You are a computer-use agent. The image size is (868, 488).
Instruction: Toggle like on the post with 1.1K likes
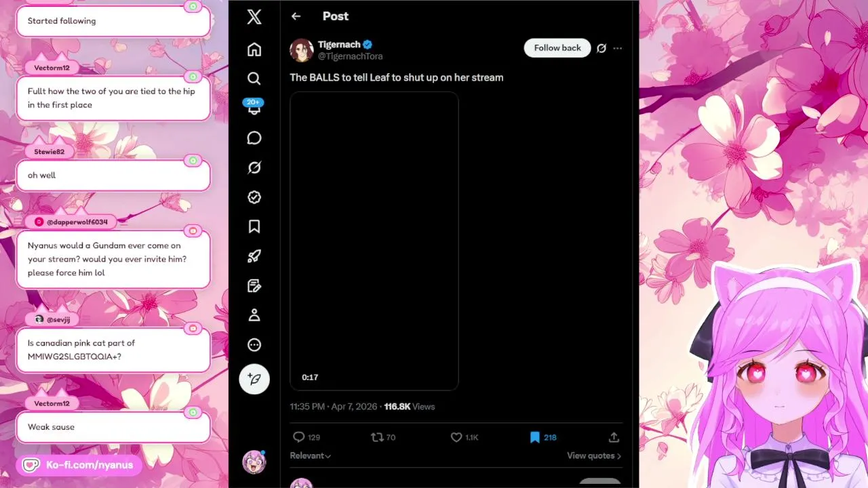pyautogui.click(x=456, y=438)
